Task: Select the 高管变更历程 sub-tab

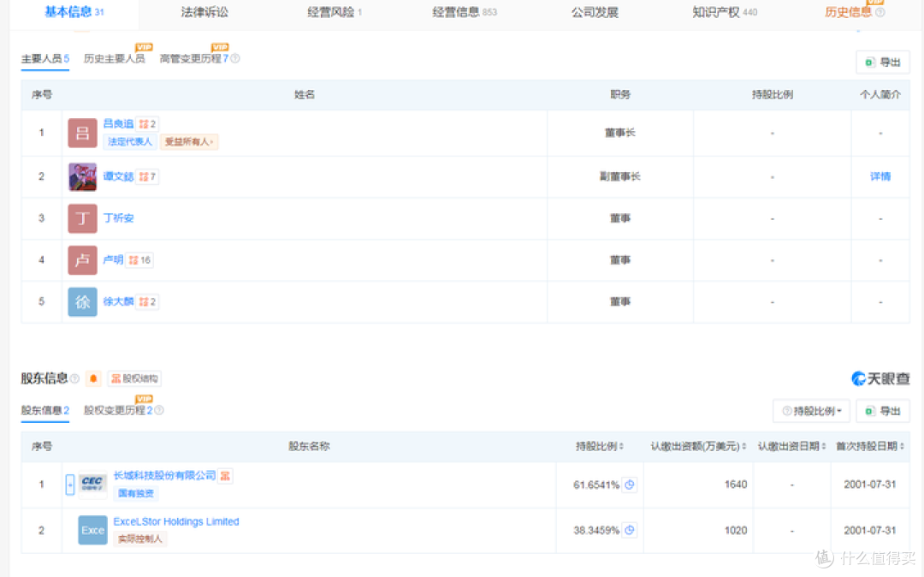Action: coord(194,58)
